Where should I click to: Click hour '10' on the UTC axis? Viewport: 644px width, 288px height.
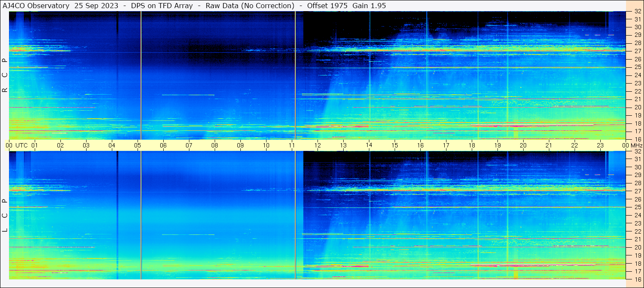tap(266, 145)
